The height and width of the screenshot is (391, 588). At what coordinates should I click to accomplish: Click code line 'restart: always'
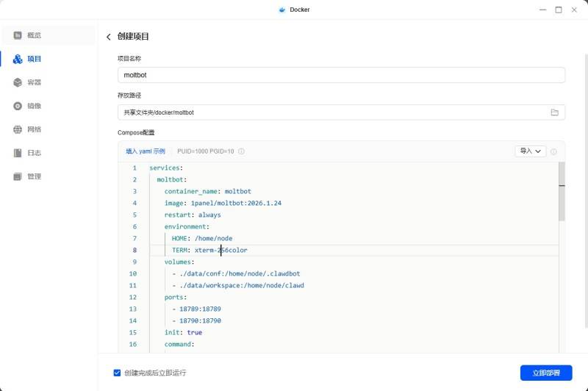[193, 215]
